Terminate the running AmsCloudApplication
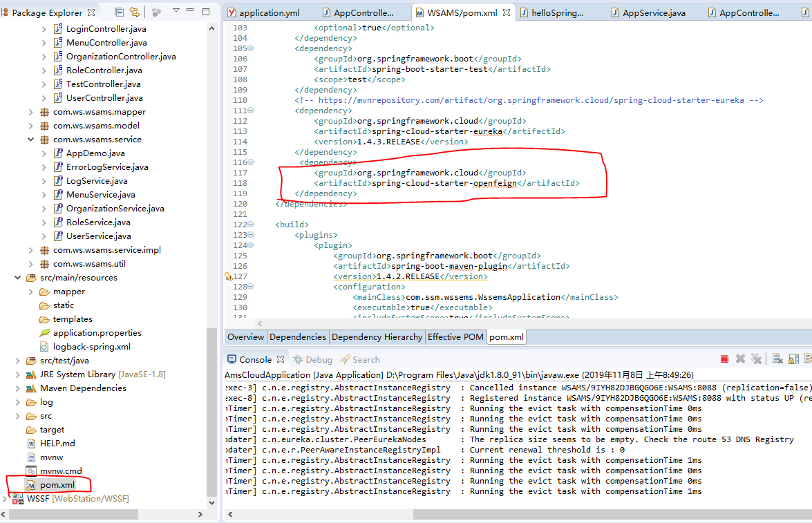The width and height of the screenshot is (812, 523). [726, 359]
